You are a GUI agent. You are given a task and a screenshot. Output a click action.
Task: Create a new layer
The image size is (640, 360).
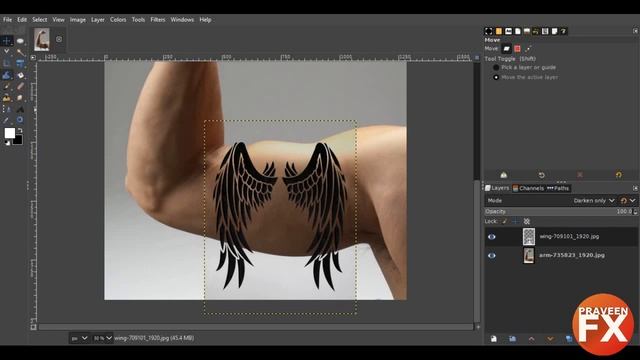[494, 339]
